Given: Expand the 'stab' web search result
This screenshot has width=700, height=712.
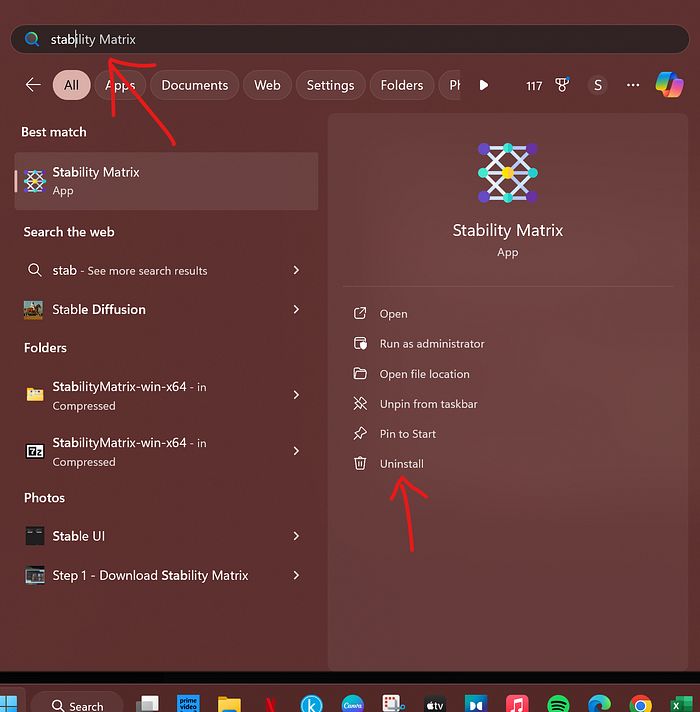Looking at the screenshot, I should (x=296, y=270).
